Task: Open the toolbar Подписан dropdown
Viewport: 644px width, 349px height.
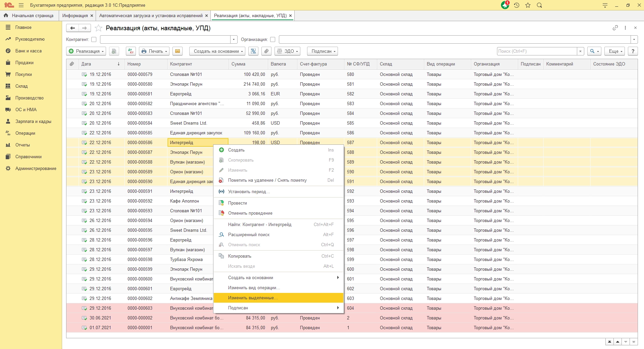Action: tap(322, 51)
